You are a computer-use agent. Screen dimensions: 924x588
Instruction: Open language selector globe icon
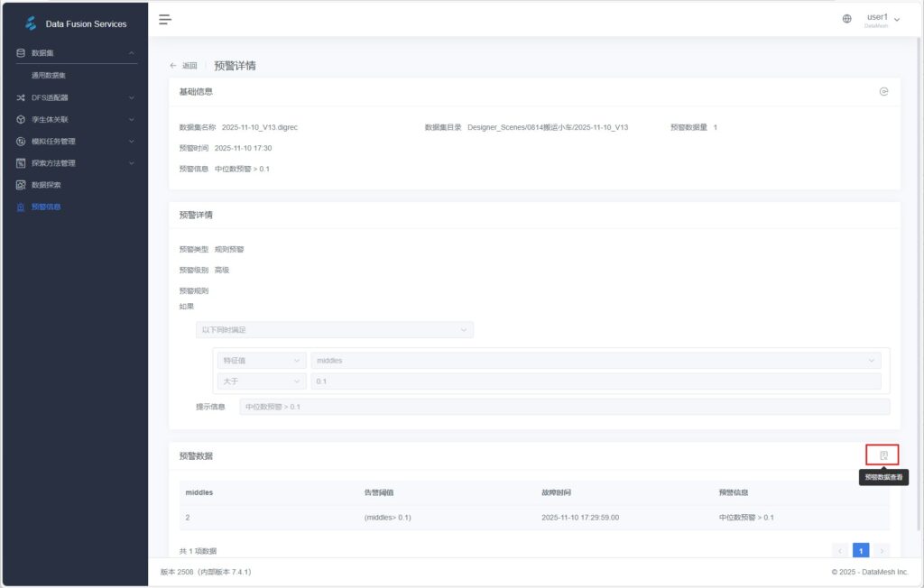(846, 19)
